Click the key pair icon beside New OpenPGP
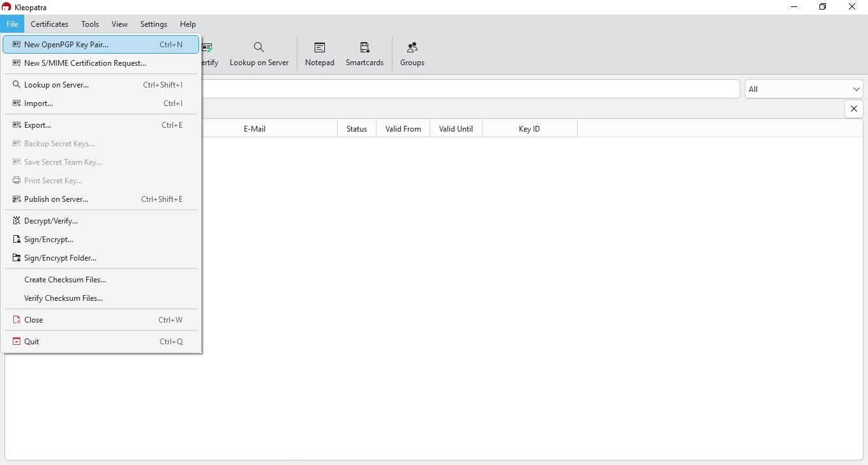This screenshot has width=868, height=465. click(x=17, y=45)
